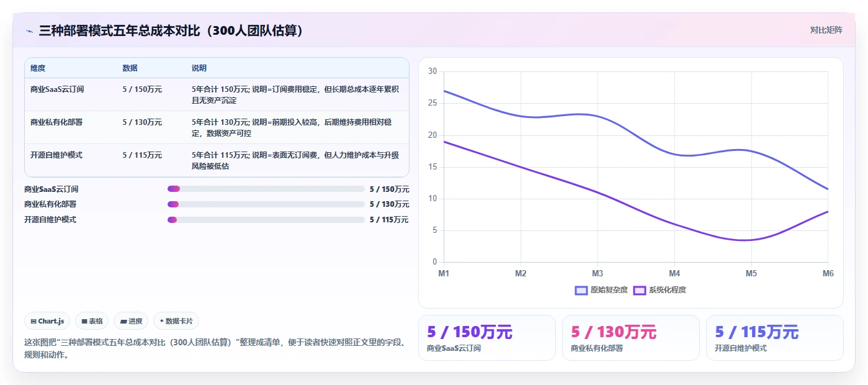Viewport: 868px width, 385px height.
Task: Click the lightning icon beside the title
Action: (x=29, y=30)
